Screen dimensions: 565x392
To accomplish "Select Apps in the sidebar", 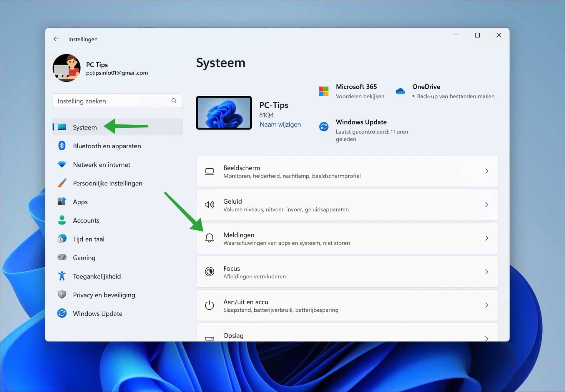I will (x=80, y=202).
